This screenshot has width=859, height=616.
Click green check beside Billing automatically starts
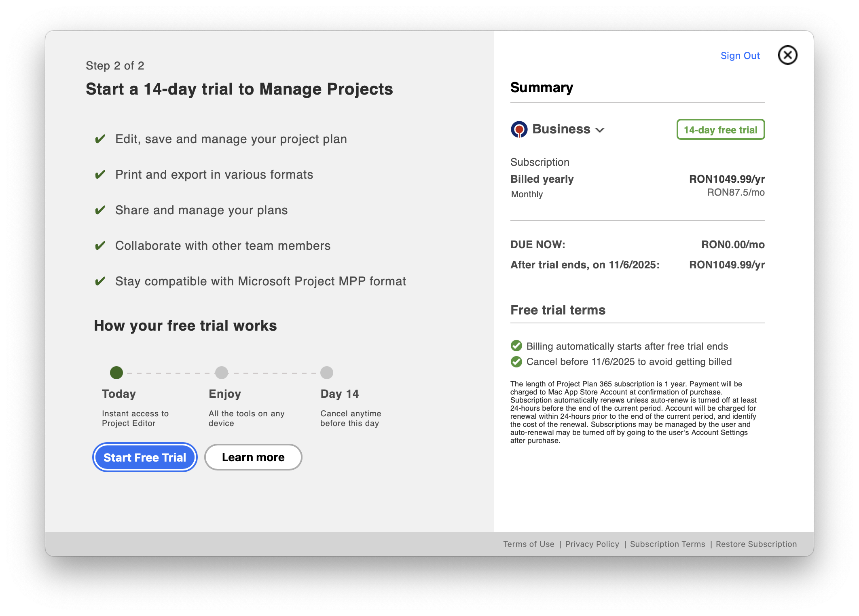[x=516, y=346]
